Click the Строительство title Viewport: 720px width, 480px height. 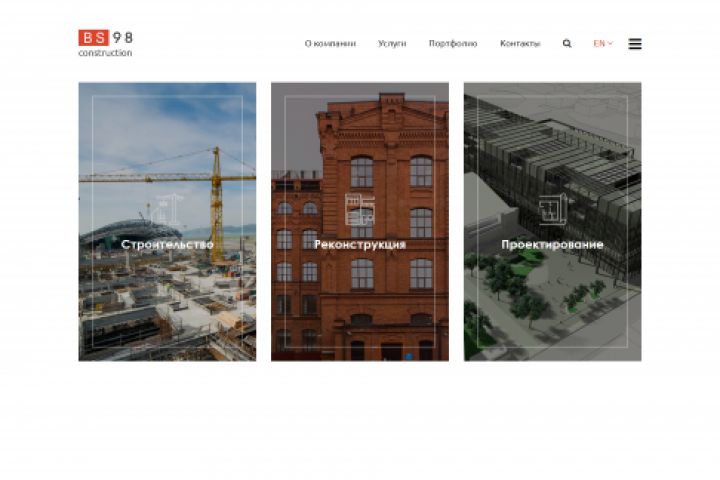(167, 244)
